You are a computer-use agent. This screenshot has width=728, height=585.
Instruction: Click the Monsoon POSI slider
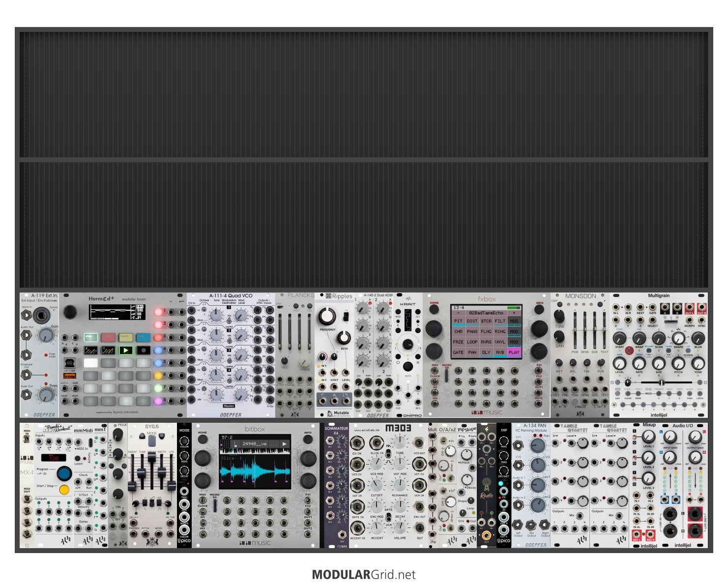[575, 329]
